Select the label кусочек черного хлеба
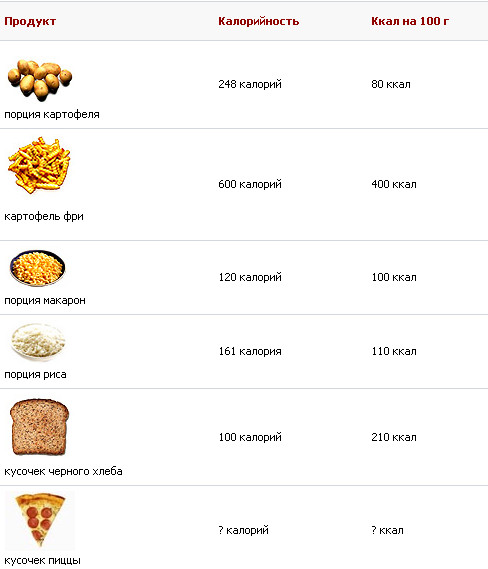Image resolution: width=488 pixels, height=569 pixels. (x=63, y=471)
